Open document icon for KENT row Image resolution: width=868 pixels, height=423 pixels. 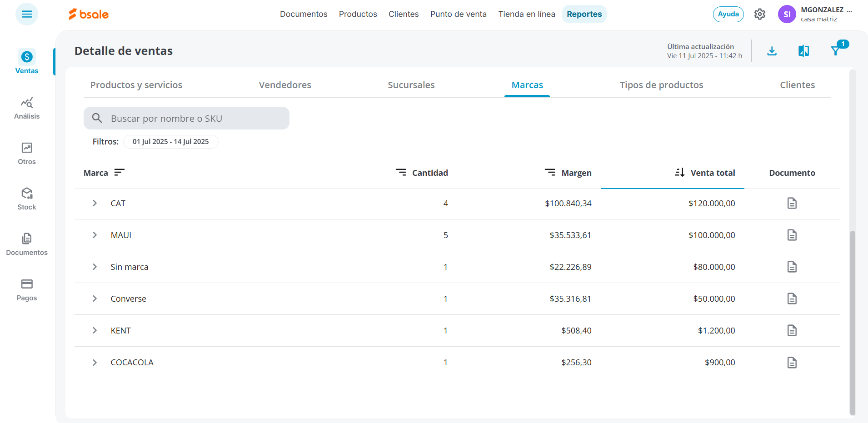coord(792,330)
